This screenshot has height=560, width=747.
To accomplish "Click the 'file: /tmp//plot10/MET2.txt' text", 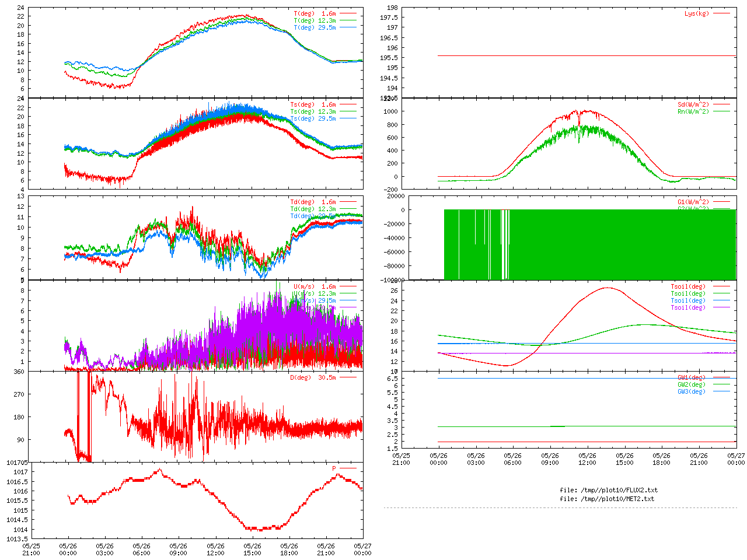I will click(x=607, y=499).
